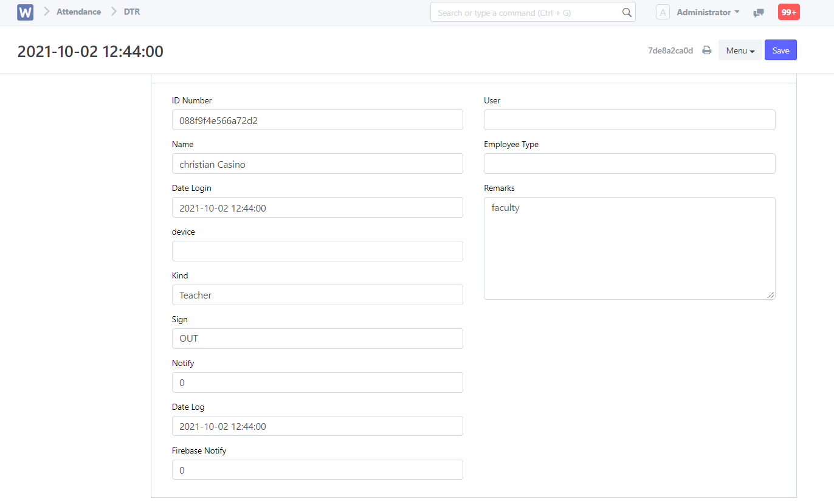Screen dimensions: 834x504
Task: Click the Date Log label
Action: click(189, 407)
